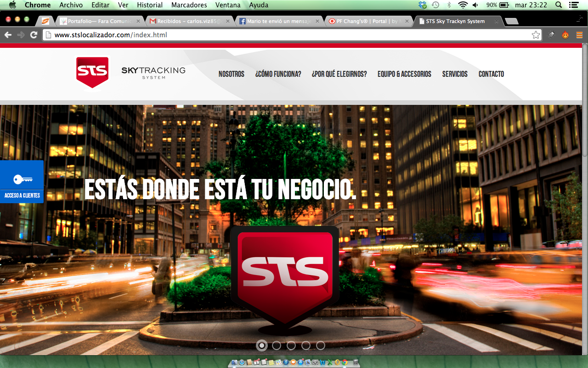Click the browser forward arrow

pyautogui.click(x=21, y=35)
